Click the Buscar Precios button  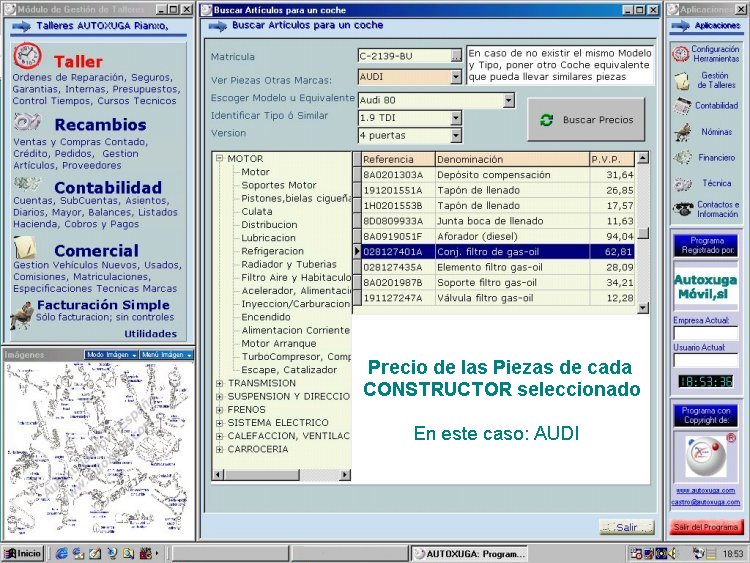(586, 120)
